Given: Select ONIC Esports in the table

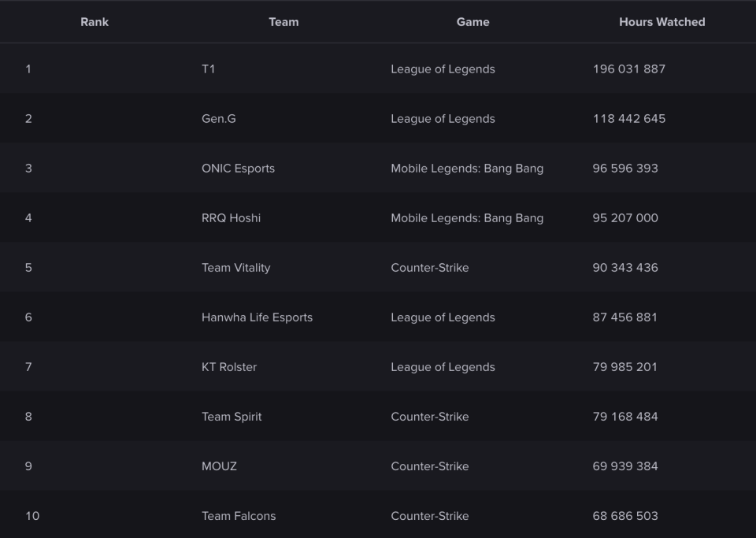Looking at the screenshot, I should tap(238, 169).
